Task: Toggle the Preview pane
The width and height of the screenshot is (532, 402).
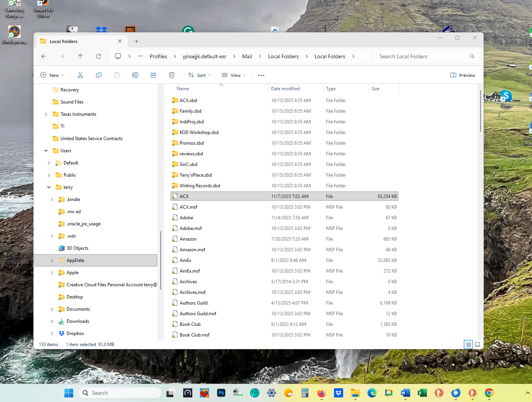Action: pos(463,75)
